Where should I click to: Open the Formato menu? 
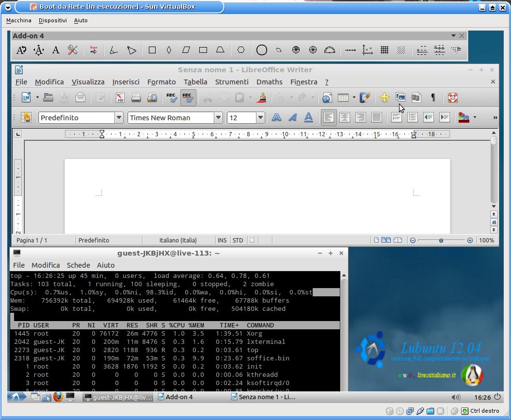coord(161,82)
